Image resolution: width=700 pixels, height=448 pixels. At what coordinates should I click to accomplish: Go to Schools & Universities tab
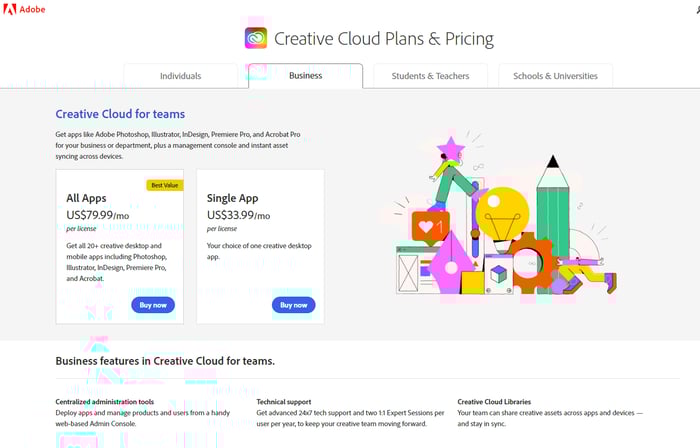point(555,76)
